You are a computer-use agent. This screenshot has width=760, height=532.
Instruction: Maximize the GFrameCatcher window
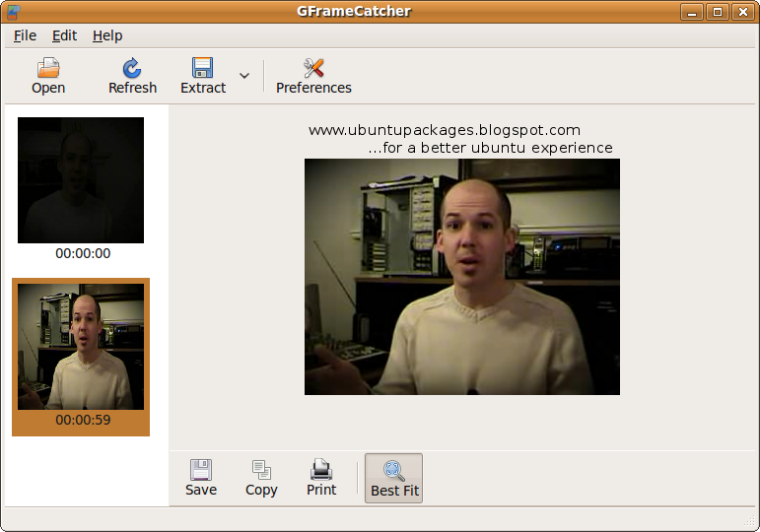point(718,12)
